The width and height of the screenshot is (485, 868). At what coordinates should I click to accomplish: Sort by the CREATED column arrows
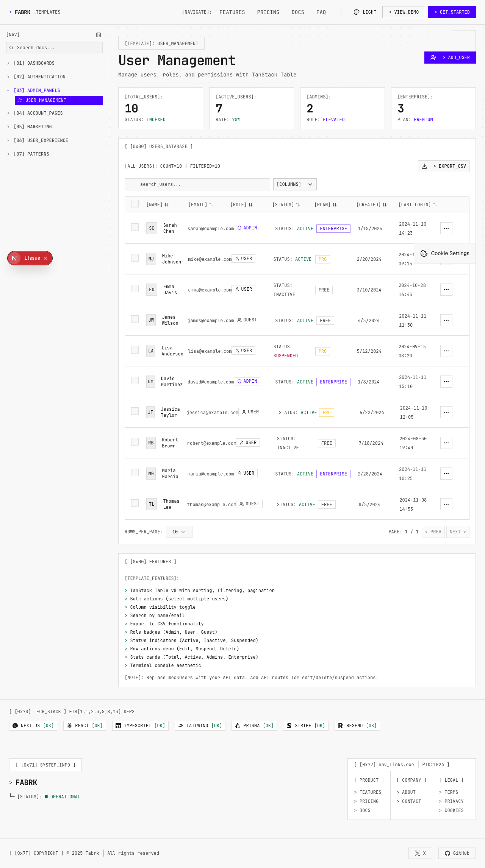pos(385,205)
